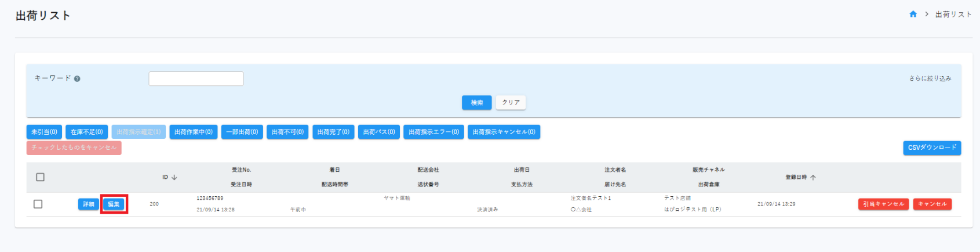Filter by 未引当(0) status
The height and width of the screenshot is (252, 980).
[44, 132]
